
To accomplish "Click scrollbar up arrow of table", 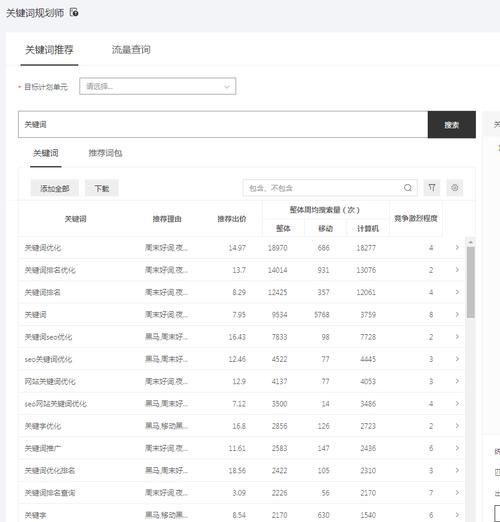I will click(x=471, y=242).
